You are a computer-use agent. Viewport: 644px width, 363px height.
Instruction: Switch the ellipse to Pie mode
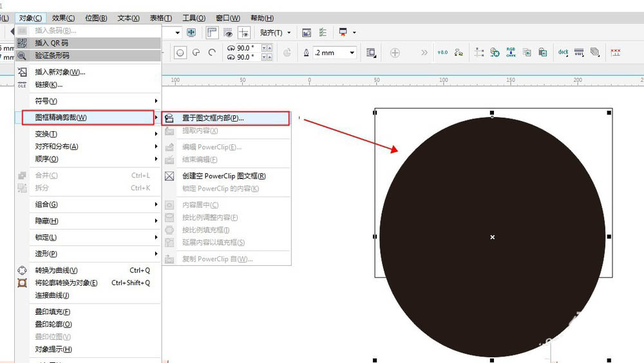point(196,53)
